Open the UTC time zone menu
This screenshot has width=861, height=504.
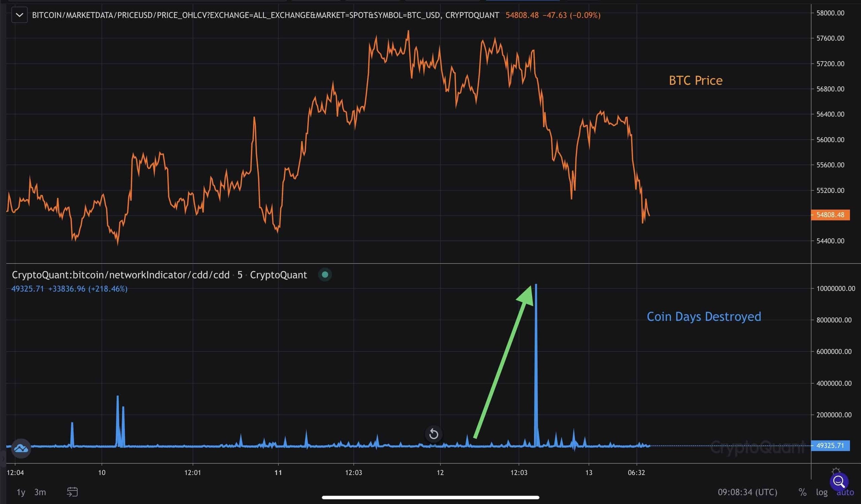[747, 492]
